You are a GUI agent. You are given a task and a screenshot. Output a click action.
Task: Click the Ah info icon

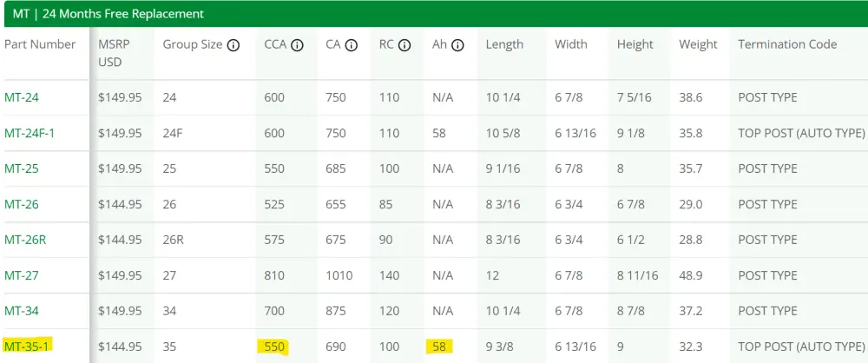[x=457, y=45]
